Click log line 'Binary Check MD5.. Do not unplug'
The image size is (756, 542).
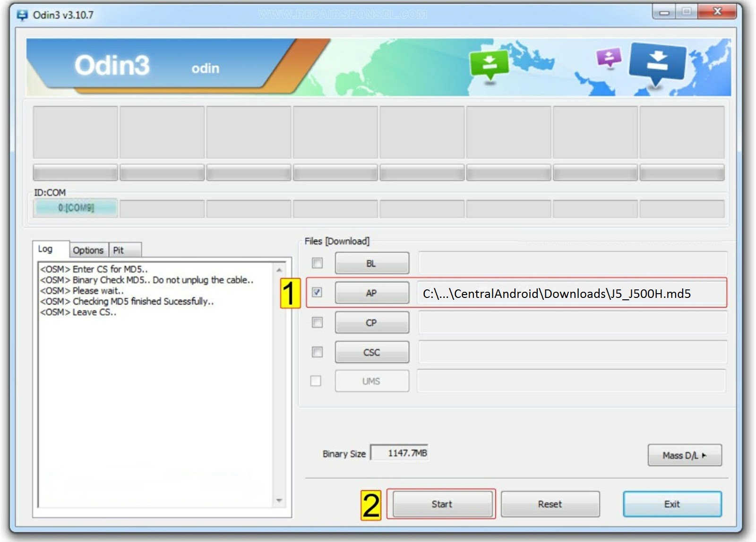[147, 280]
